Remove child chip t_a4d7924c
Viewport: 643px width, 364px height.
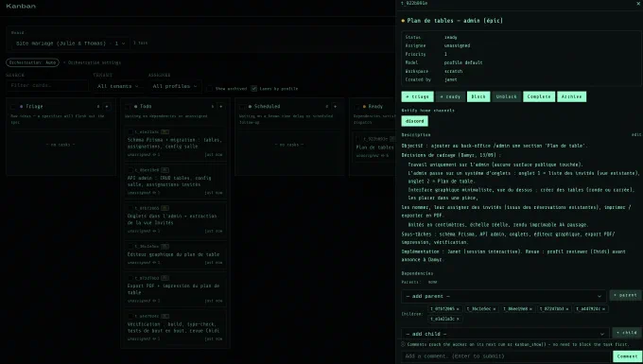(x=603, y=309)
